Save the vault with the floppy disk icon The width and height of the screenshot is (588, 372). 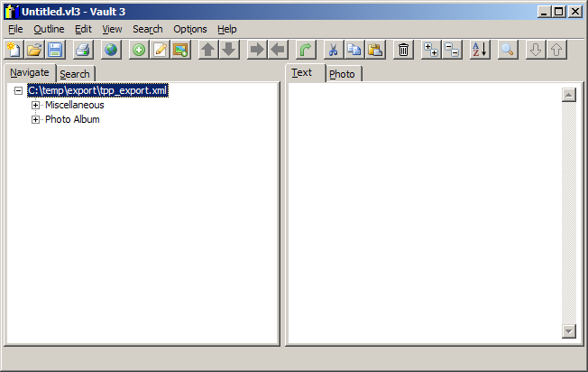coord(55,50)
